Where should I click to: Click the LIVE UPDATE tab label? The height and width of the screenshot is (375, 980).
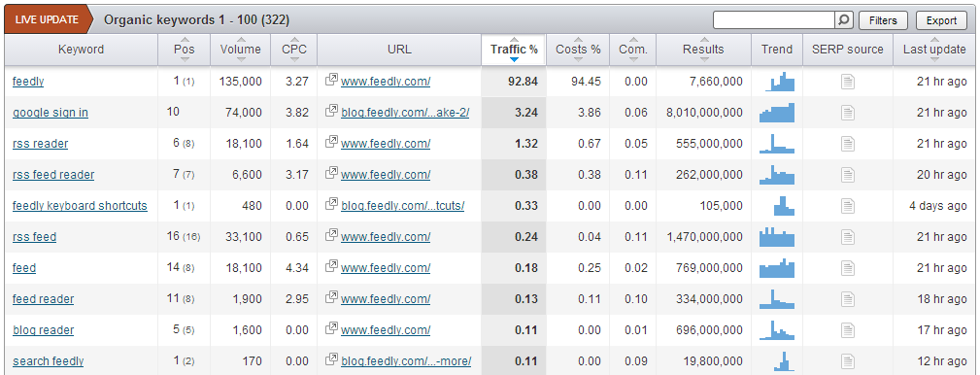(47, 19)
